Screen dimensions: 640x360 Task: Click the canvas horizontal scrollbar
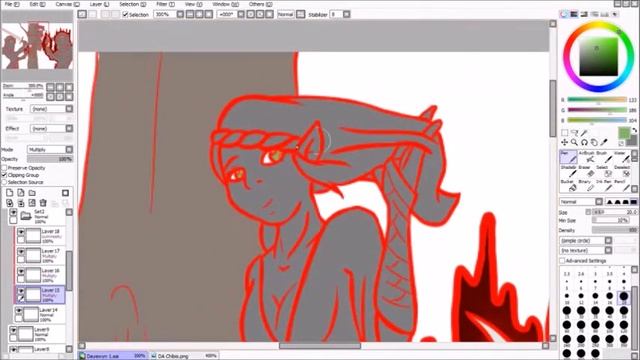click(320, 346)
